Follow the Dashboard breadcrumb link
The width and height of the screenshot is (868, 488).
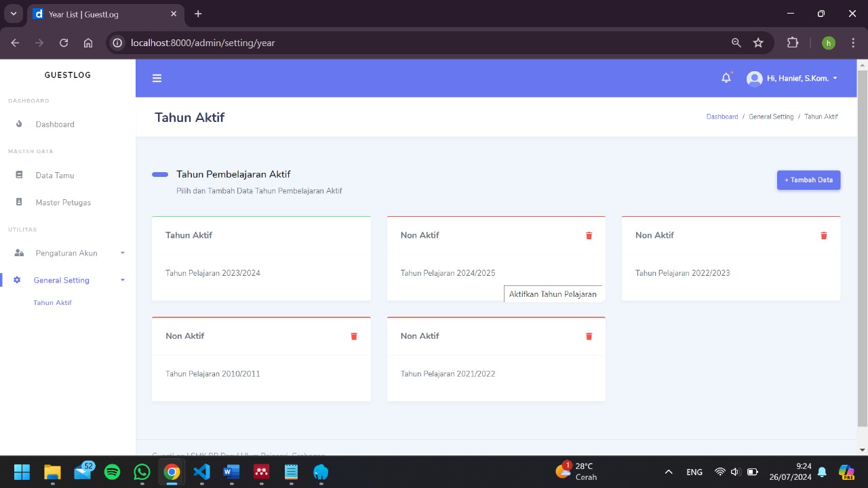pos(722,117)
